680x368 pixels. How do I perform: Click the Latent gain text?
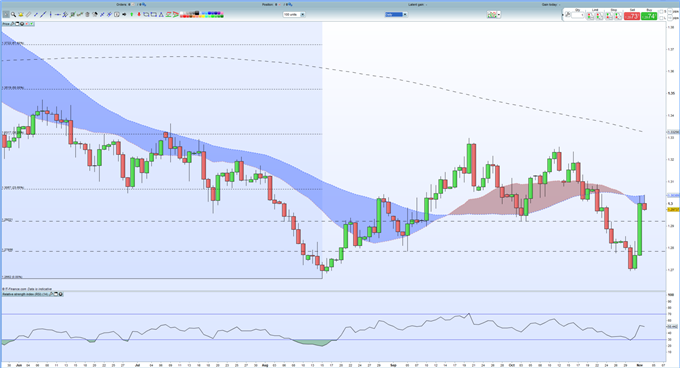(417, 4)
